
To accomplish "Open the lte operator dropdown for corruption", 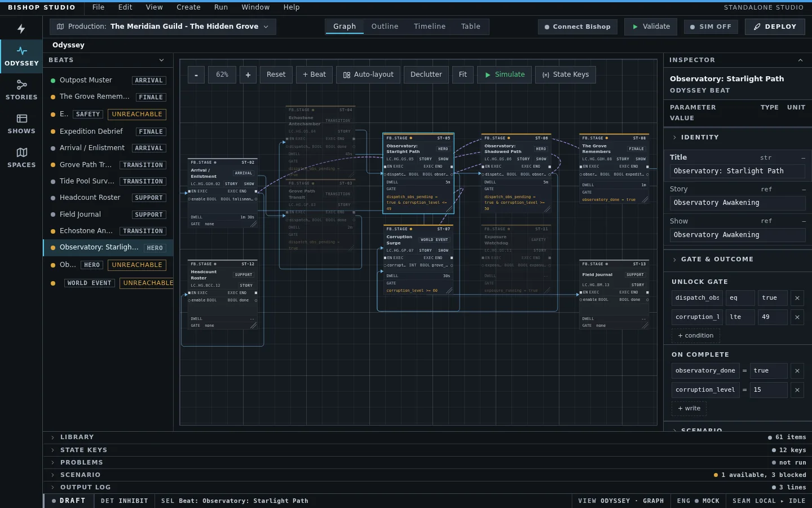I will [x=740, y=317].
